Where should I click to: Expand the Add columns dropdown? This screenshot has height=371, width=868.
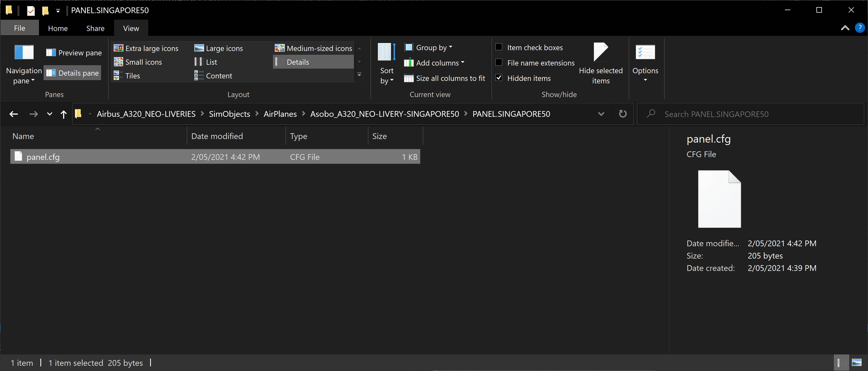coord(434,63)
